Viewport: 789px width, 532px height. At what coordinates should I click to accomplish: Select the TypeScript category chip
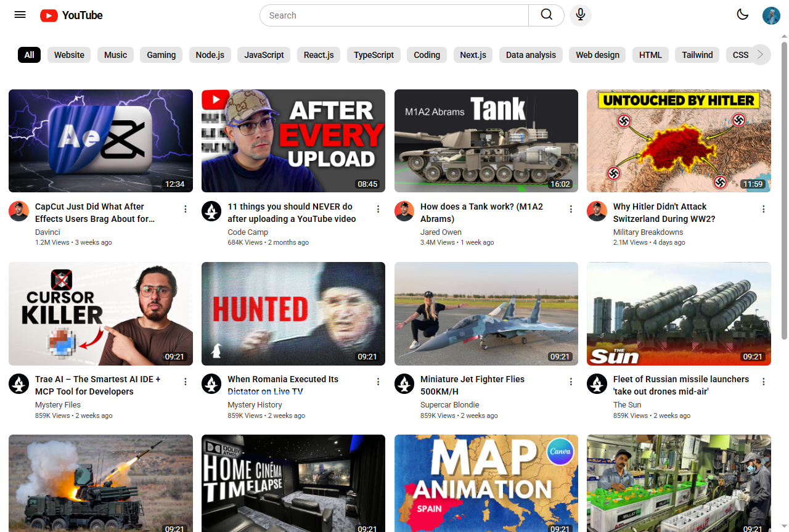pyautogui.click(x=374, y=55)
